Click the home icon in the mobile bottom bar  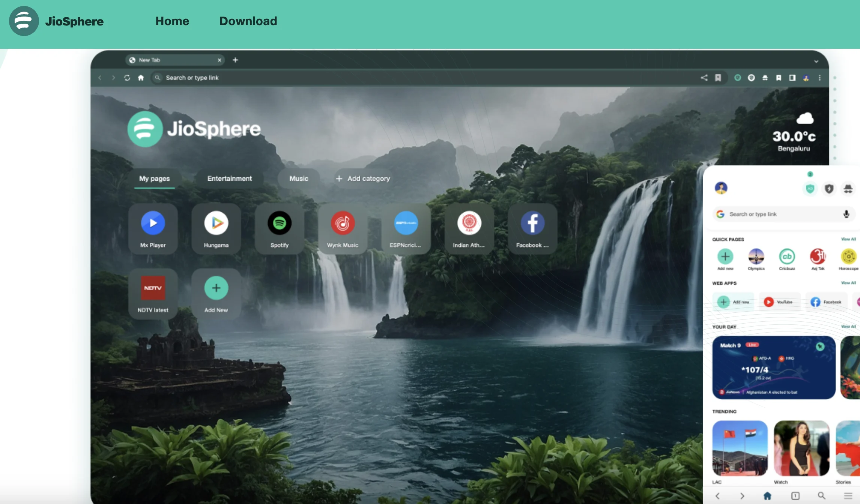pyautogui.click(x=767, y=496)
